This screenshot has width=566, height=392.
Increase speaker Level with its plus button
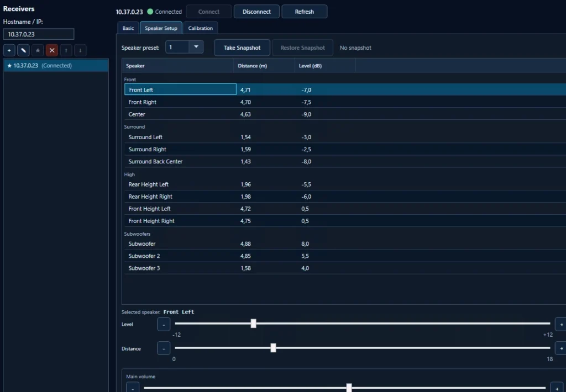point(561,325)
